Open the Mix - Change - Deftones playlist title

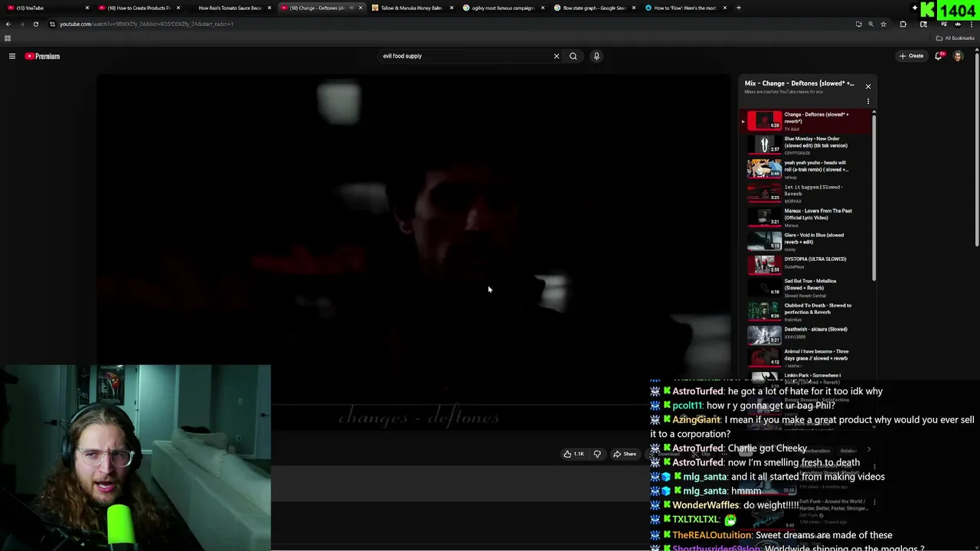[x=799, y=83]
